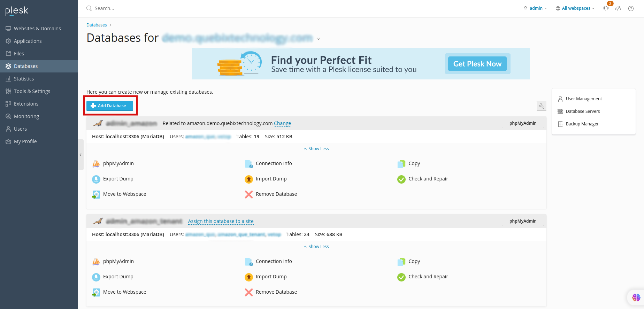The height and width of the screenshot is (309, 644).
Task: Copy the first database
Action: [409, 163]
